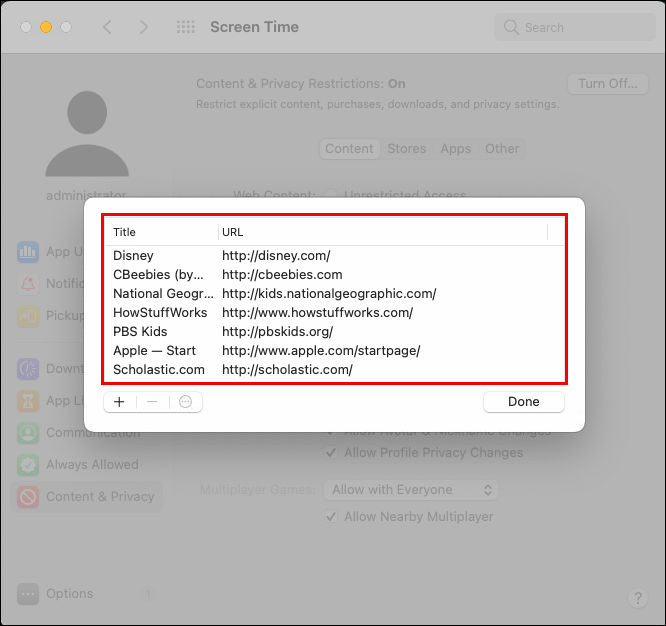The image size is (666, 626).
Task: Click the administrator user avatar
Action: click(87, 133)
